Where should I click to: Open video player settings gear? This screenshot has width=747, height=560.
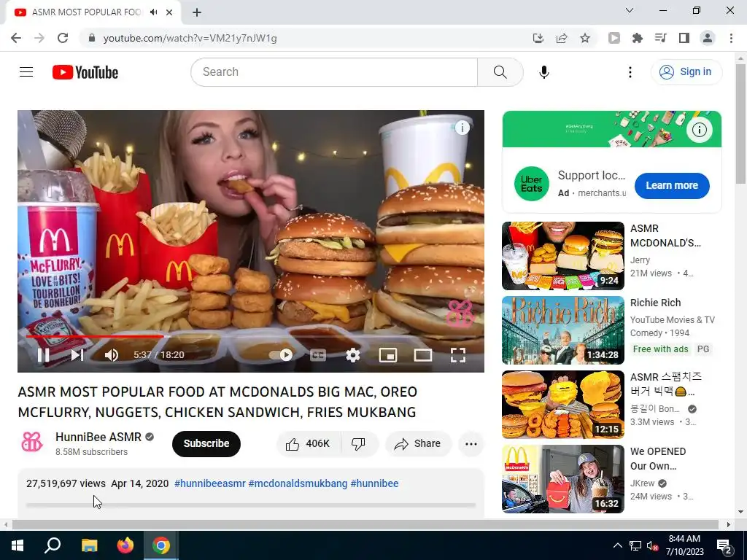point(353,355)
